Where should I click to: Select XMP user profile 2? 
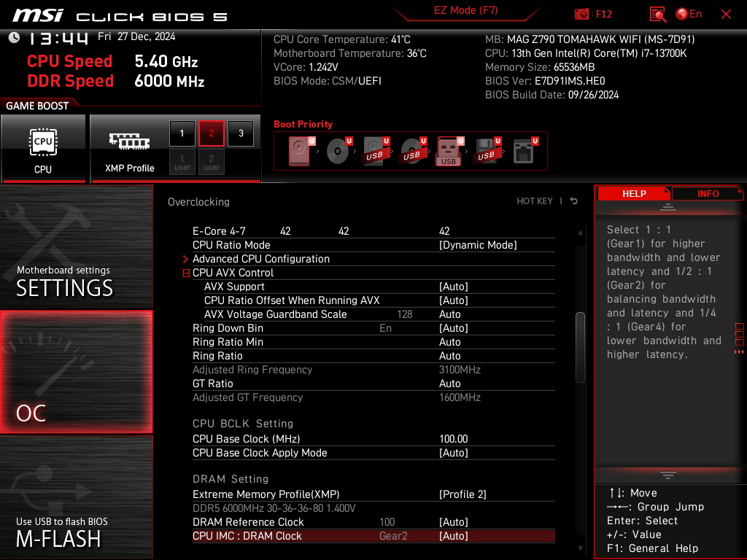(x=211, y=162)
